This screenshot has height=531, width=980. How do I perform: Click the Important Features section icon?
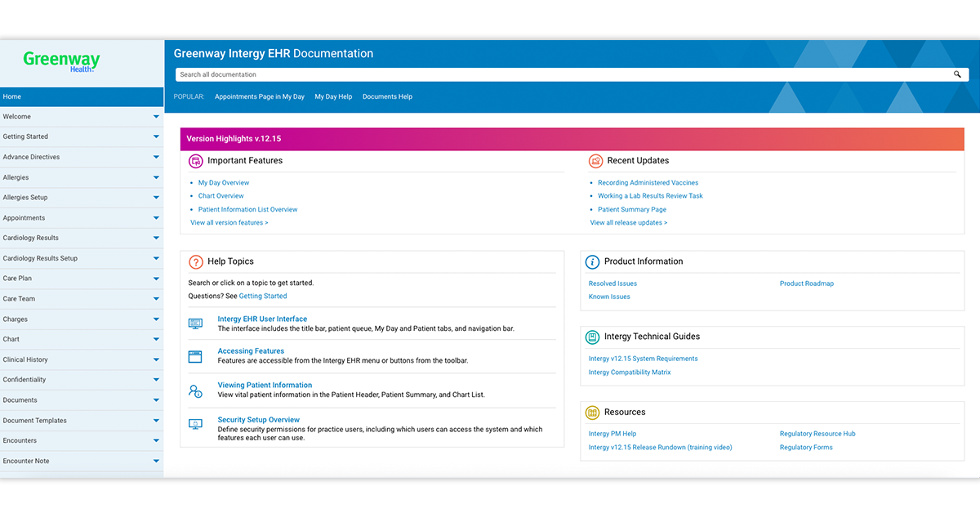[x=196, y=161]
